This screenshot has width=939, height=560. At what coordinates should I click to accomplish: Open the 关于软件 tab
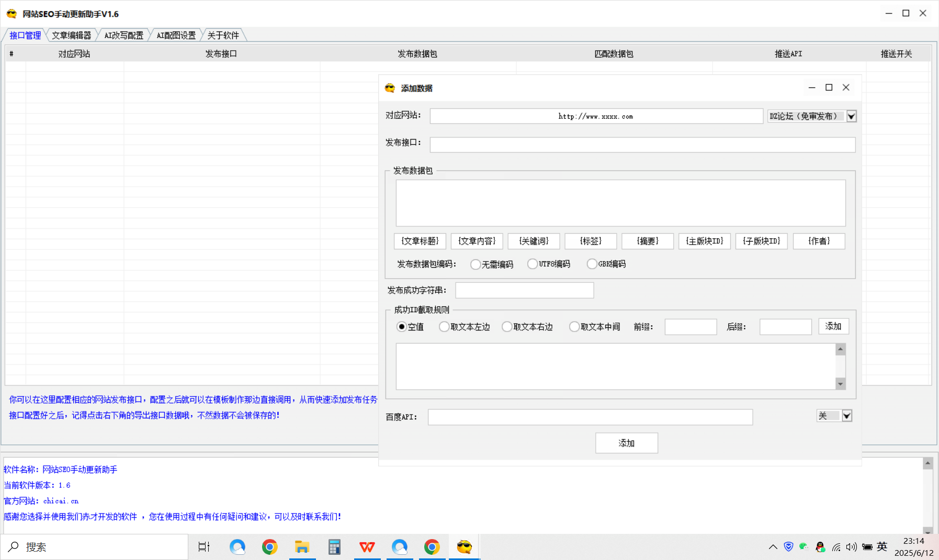coord(223,35)
